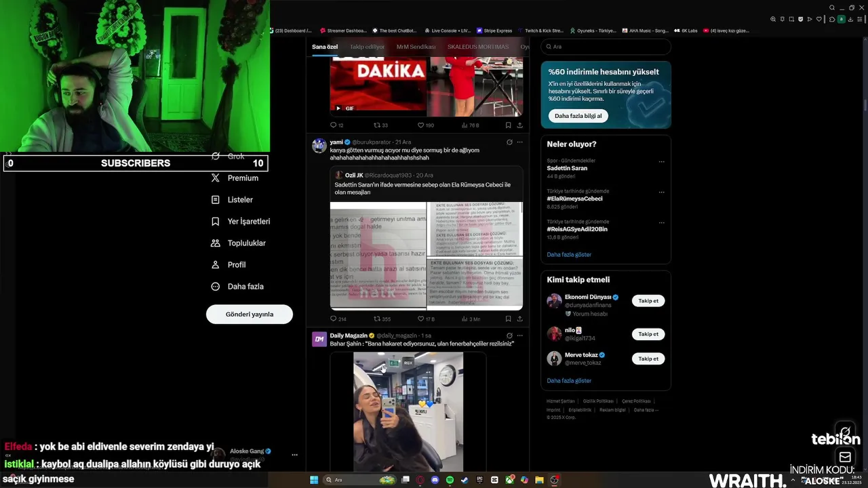
Task: Go to Yer İşaretleri bookmarks
Action: pyautogui.click(x=241, y=221)
